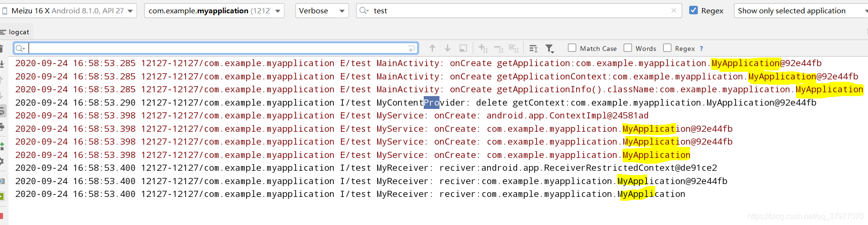Click the scroll to end icon in sidebar

point(1,64)
